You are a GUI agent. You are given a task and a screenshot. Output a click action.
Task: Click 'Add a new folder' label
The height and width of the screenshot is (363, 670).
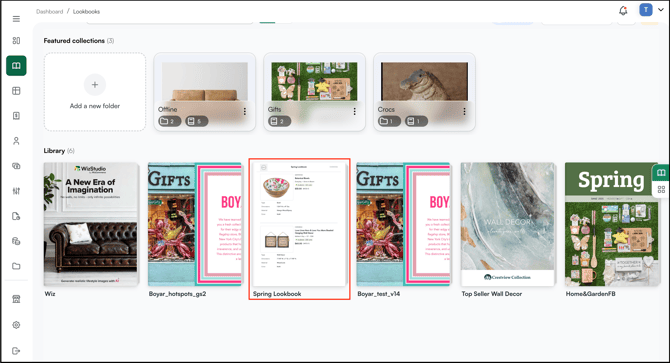click(95, 106)
